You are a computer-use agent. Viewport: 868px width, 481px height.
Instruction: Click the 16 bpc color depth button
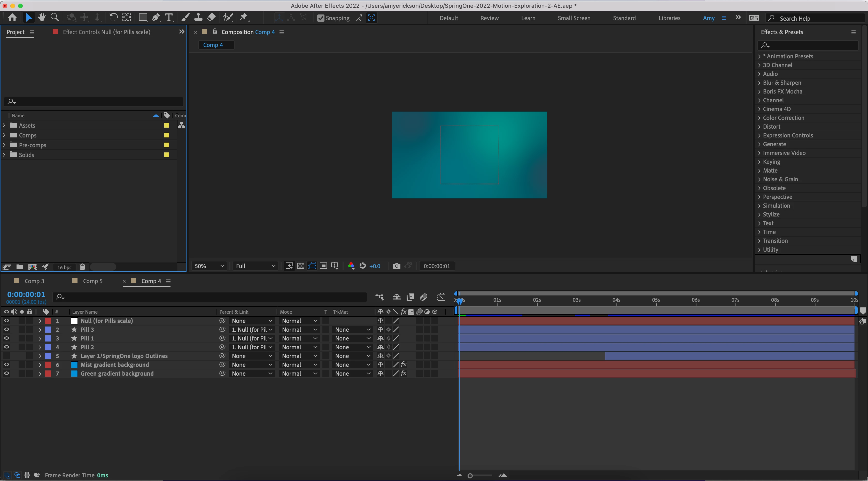64,267
